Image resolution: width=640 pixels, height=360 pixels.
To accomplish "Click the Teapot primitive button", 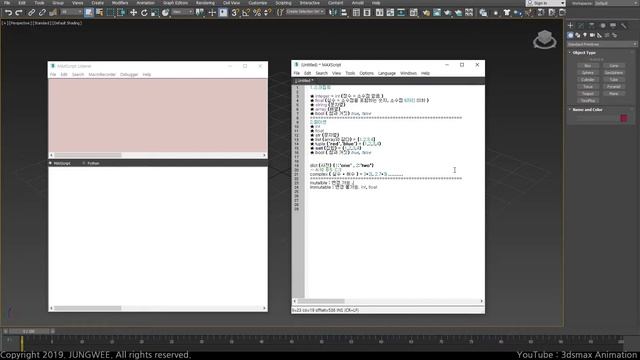I will click(x=588, y=93).
